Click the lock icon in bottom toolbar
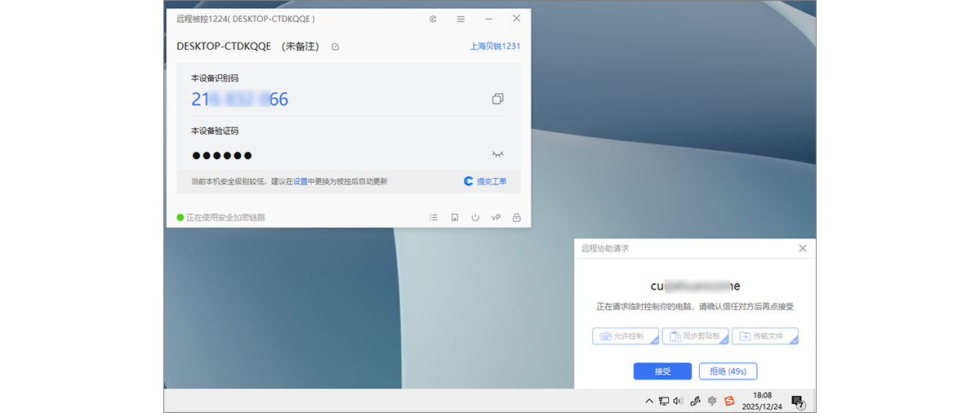The width and height of the screenshot is (980, 413). click(516, 218)
